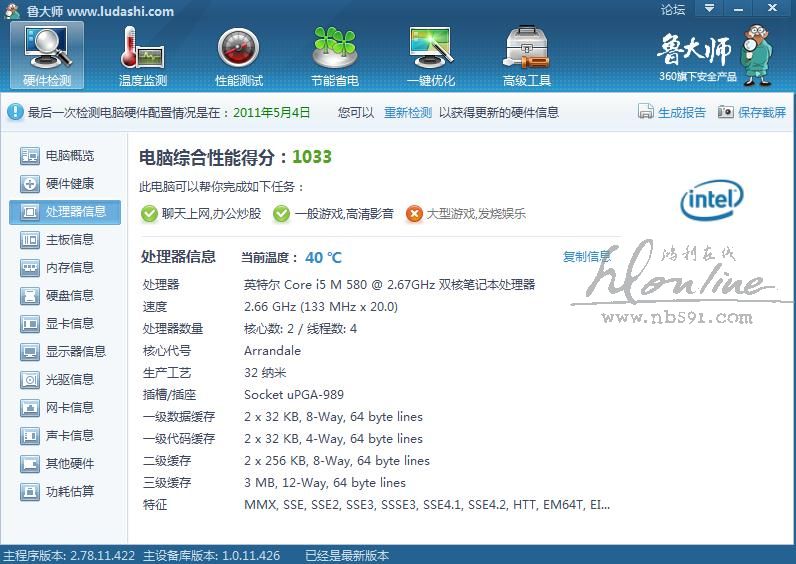The width and height of the screenshot is (796, 564).
Task: Open the 温度监测 temperature monitor
Action: click(143, 56)
